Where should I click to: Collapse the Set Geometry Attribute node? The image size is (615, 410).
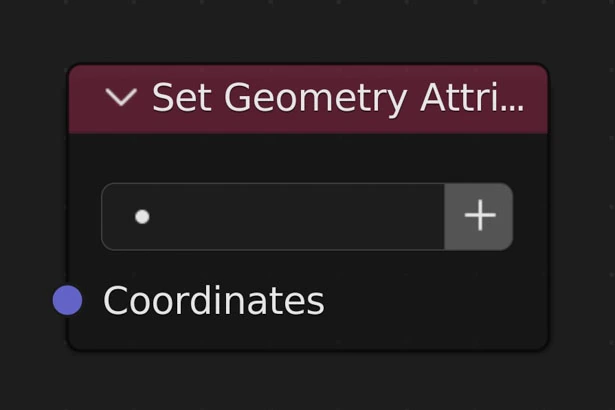[x=121, y=98]
